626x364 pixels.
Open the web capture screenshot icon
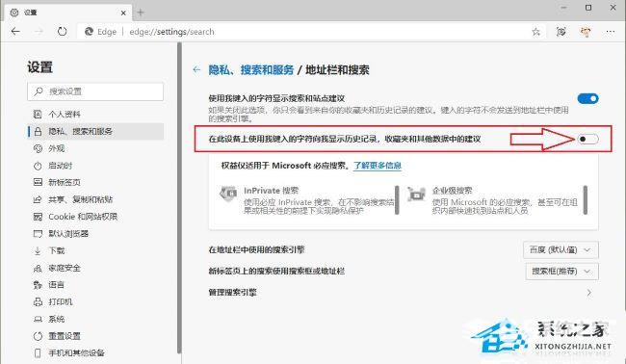click(561, 32)
